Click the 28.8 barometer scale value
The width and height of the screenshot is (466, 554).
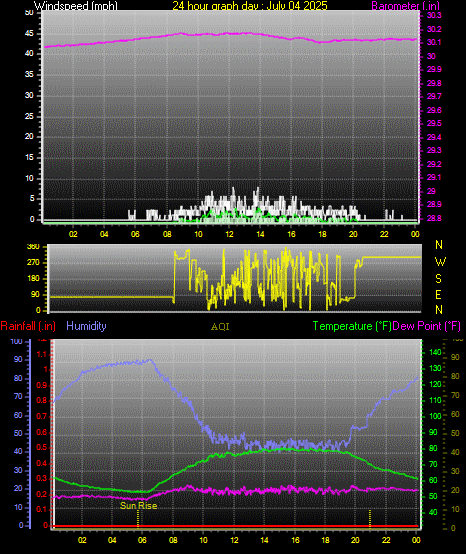coord(434,218)
